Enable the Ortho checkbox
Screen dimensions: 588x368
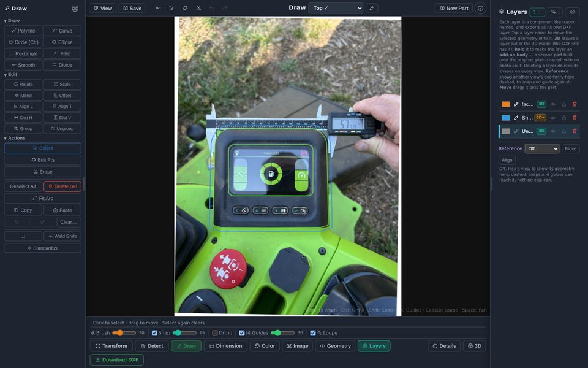tap(215, 333)
